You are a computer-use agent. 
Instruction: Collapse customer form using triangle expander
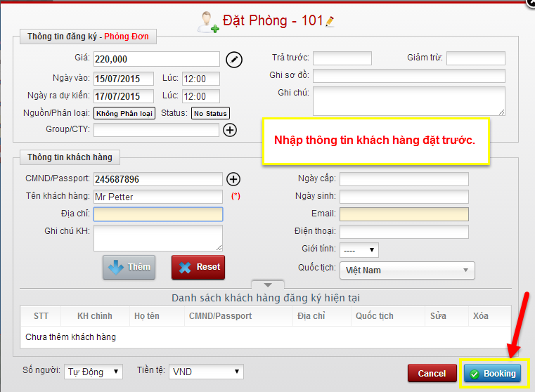coord(267,285)
